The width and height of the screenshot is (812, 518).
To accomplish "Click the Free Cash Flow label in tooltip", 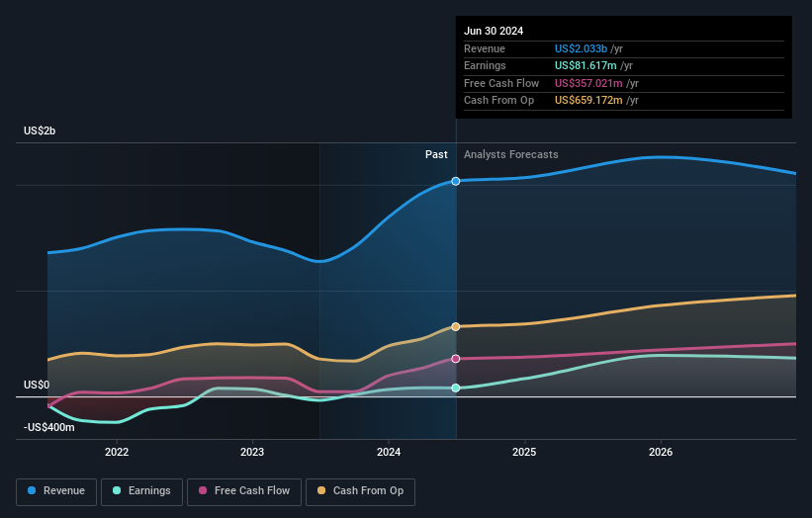I will pyautogui.click(x=501, y=83).
